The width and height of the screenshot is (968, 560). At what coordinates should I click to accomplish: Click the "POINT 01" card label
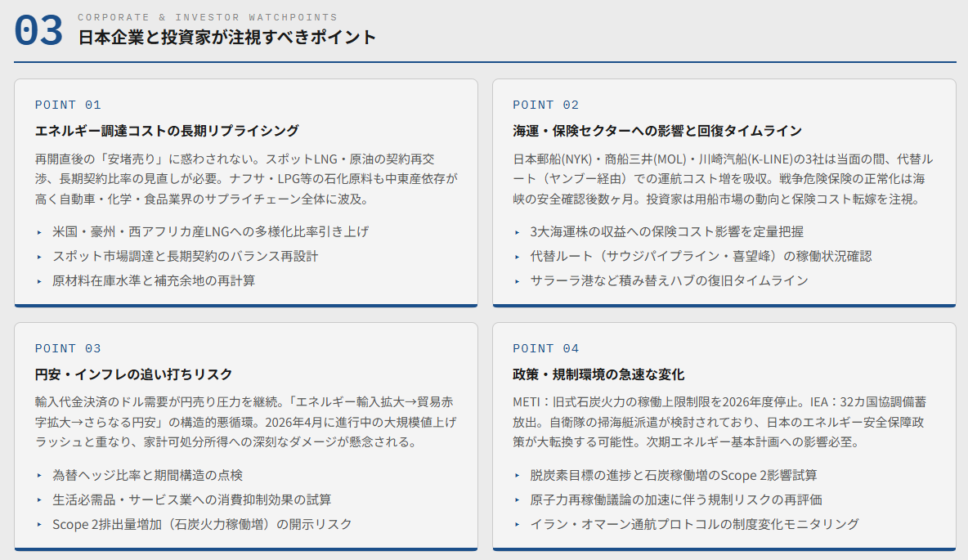click(x=68, y=105)
